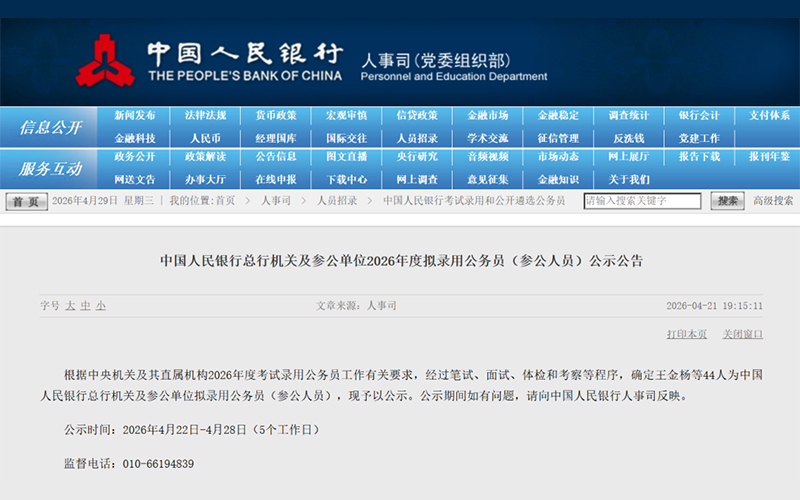Click the 搜索 search button
This screenshot has width=800, height=500.
point(728,201)
